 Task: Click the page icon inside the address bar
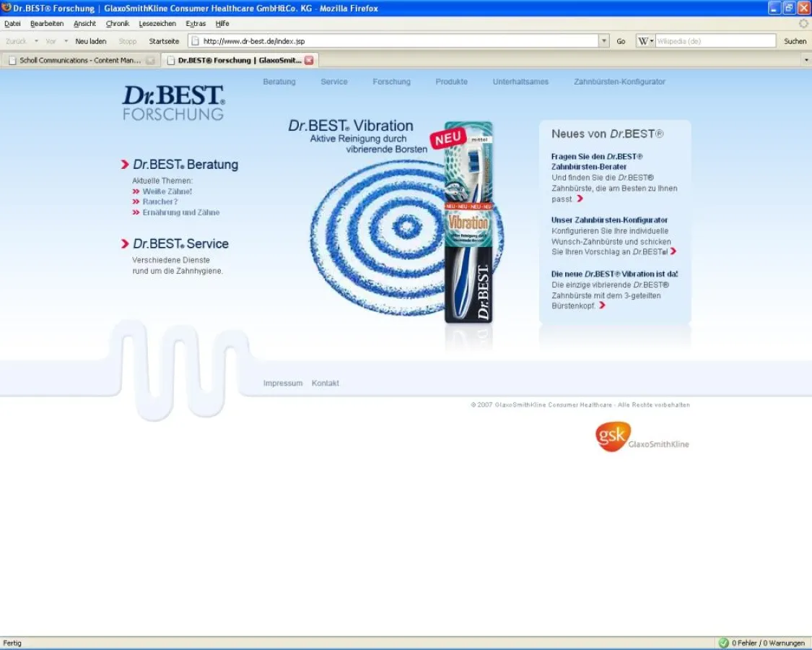(x=193, y=41)
